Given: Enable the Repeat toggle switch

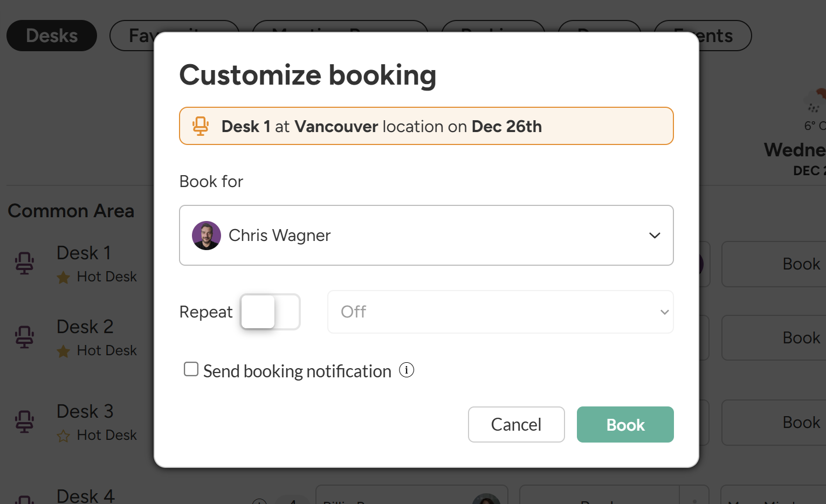Looking at the screenshot, I should tap(270, 312).
